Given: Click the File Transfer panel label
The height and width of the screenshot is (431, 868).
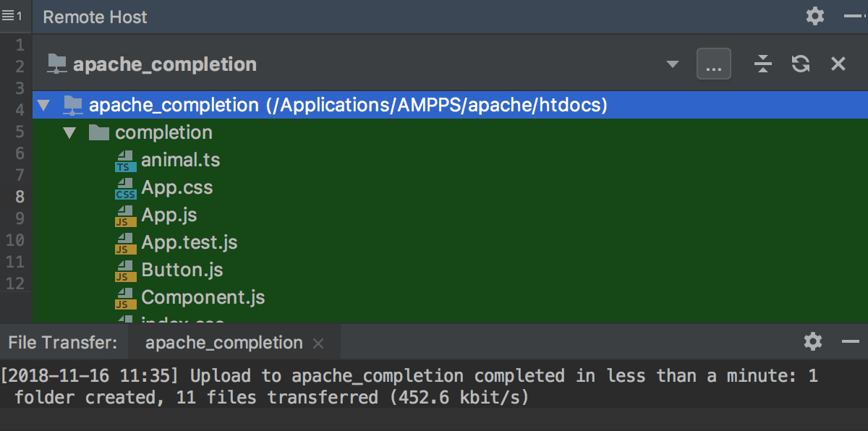Looking at the screenshot, I should click(x=63, y=342).
